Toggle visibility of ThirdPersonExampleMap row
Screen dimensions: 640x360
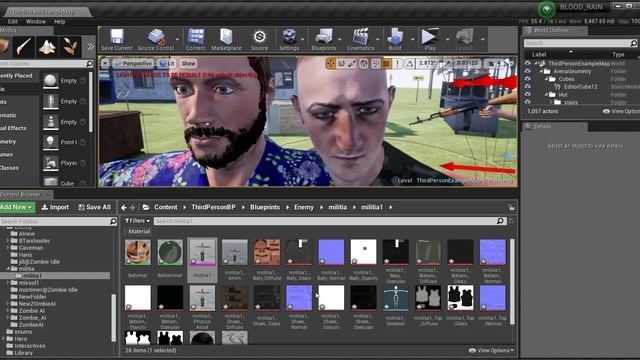click(527, 63)
